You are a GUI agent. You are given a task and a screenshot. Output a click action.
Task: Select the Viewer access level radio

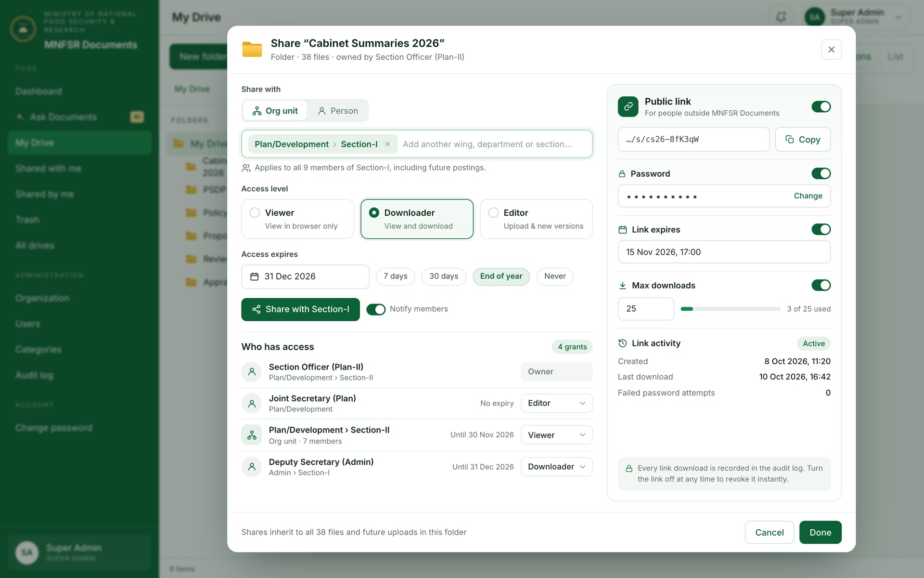click(255, 212)
